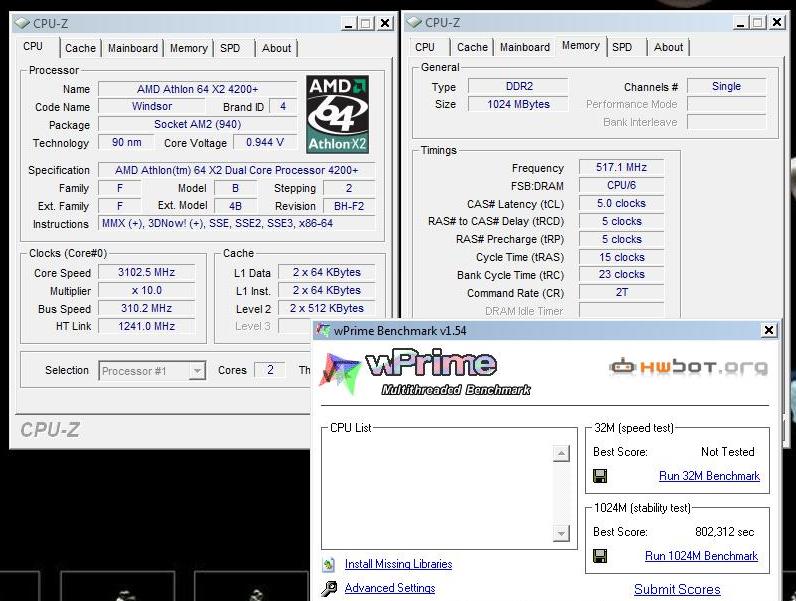Minimize the left CPU-Z window
796x601 pixels.
pyautogui.click(x=348, y=23)
